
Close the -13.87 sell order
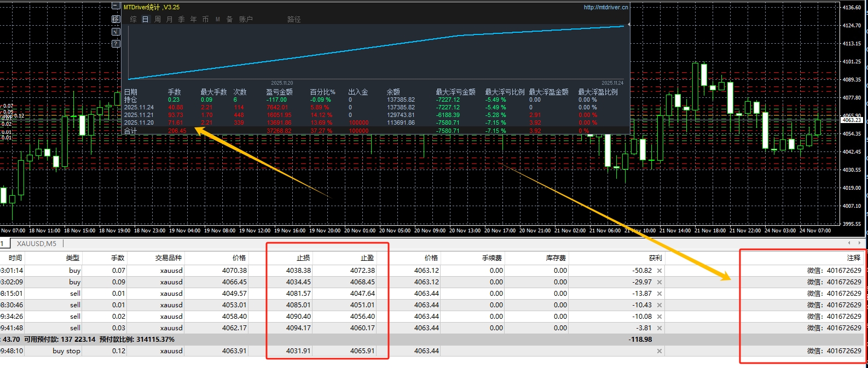(659, 294)
